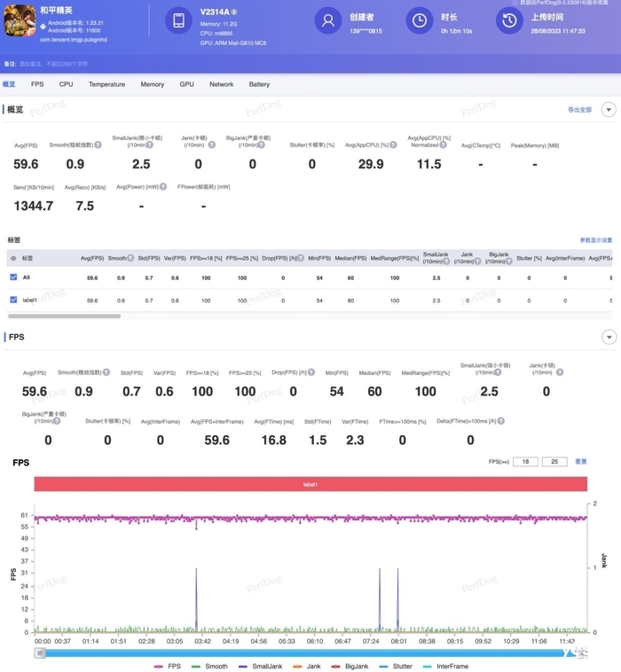Open help icon on table Jank column
Screen dimensions: 621x672
[477, 261]
